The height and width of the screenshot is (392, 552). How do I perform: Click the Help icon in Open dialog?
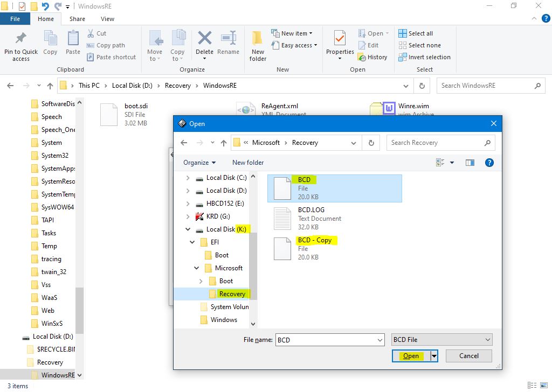coord(489,162)
